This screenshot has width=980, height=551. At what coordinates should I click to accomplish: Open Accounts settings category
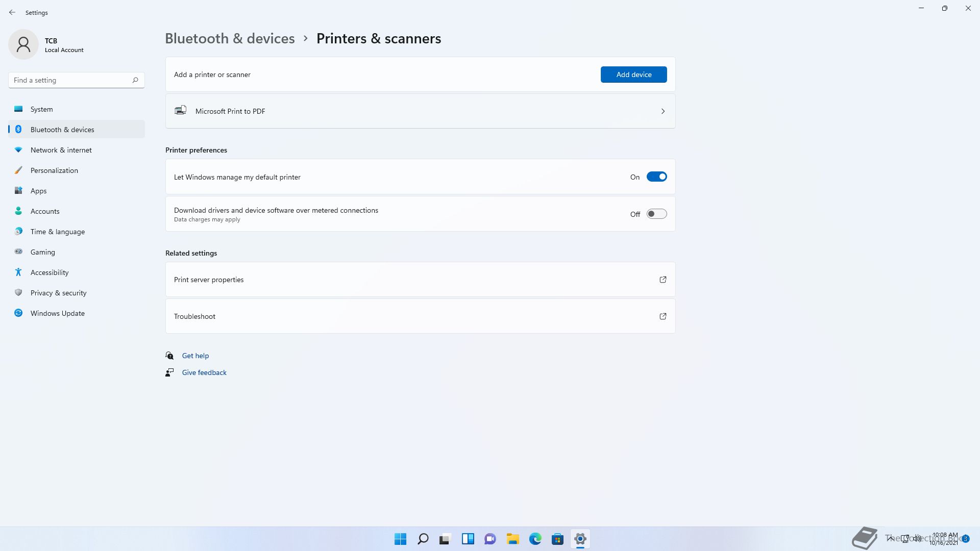(77, 211)
